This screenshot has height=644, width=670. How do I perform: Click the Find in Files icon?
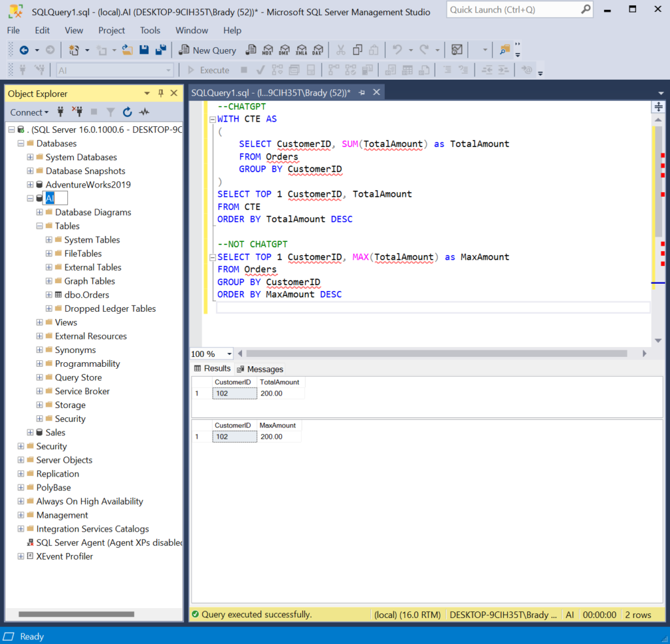(504, 50)
